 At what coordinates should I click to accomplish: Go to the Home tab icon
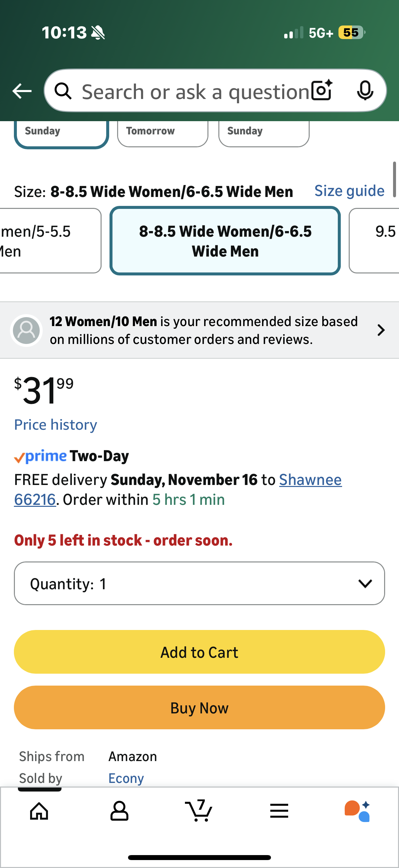(x=39, y=811)
